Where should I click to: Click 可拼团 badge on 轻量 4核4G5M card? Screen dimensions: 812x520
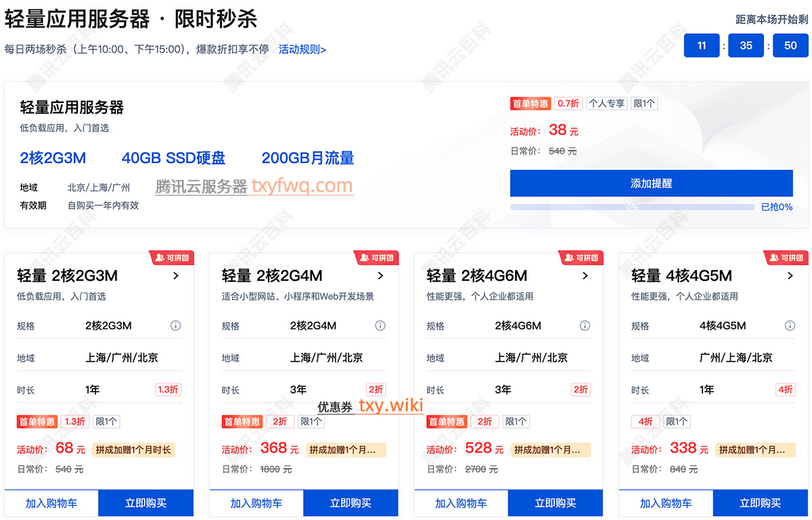point(786,258)
